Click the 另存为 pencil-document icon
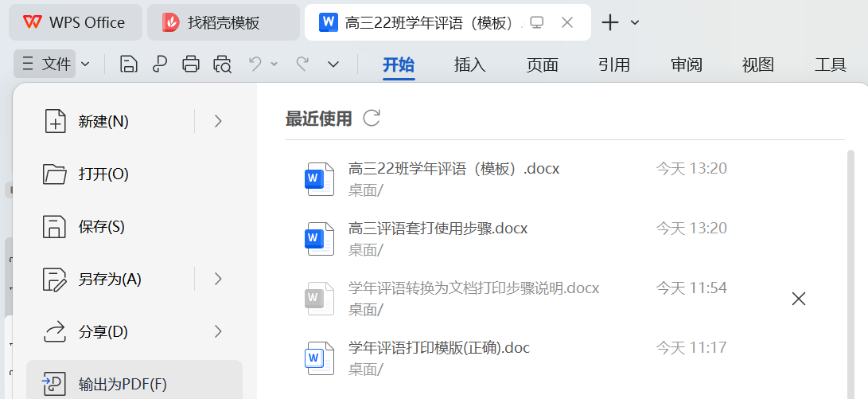This screenshot has height=399, width=868. click(55, 280)
